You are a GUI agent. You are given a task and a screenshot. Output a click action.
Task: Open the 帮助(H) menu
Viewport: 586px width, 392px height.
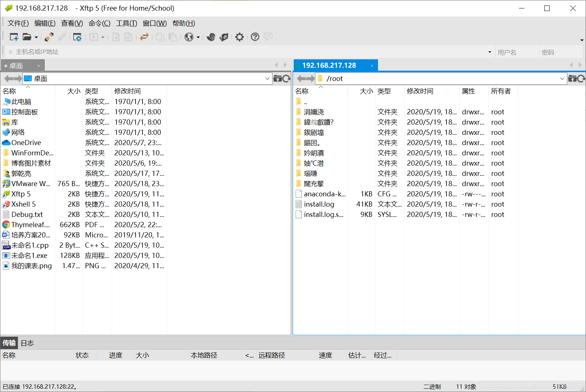point(184,23)
